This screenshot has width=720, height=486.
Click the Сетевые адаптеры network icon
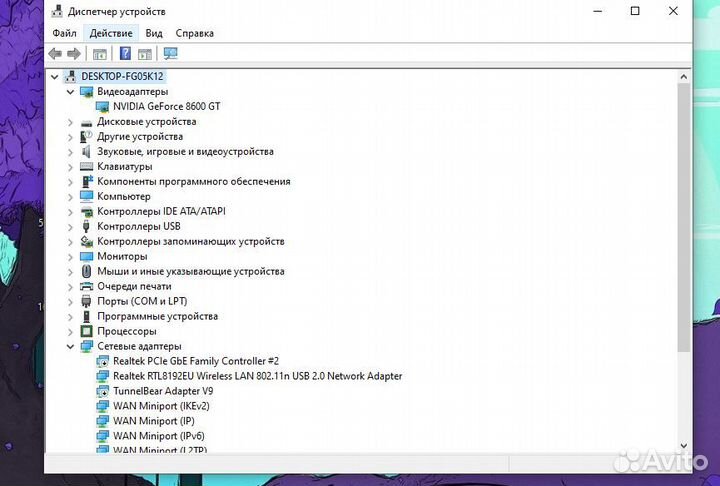tap(86, 346)
